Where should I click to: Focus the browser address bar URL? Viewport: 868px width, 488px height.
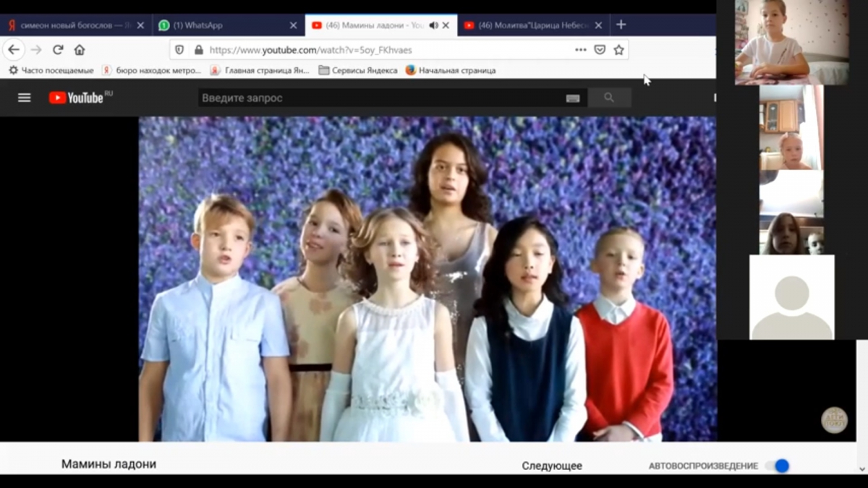[x=310, y=50]
